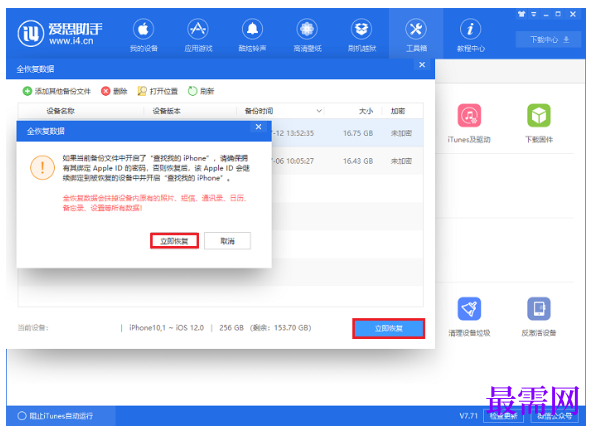Click the skin shirt icon in title bar

521,14
